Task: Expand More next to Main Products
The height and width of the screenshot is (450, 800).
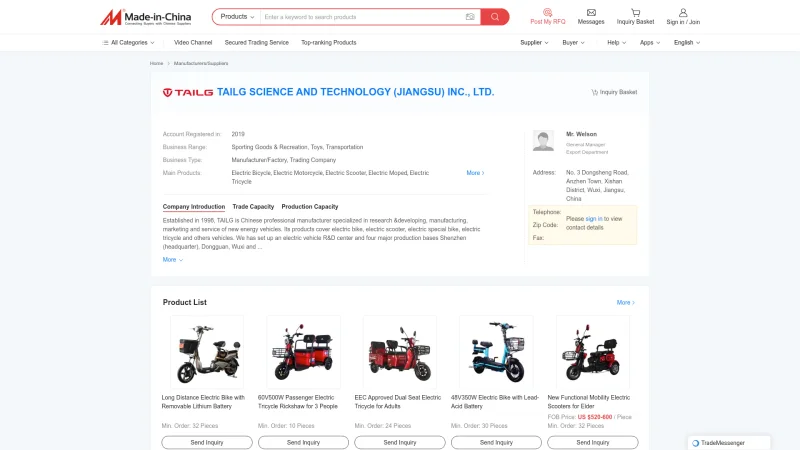Action: (x=475, y=173)
